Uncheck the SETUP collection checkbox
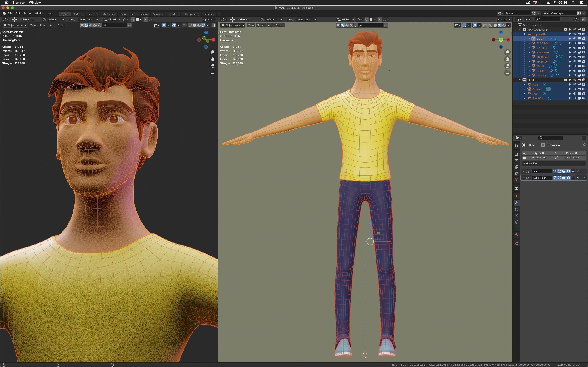 pos(565,80)
